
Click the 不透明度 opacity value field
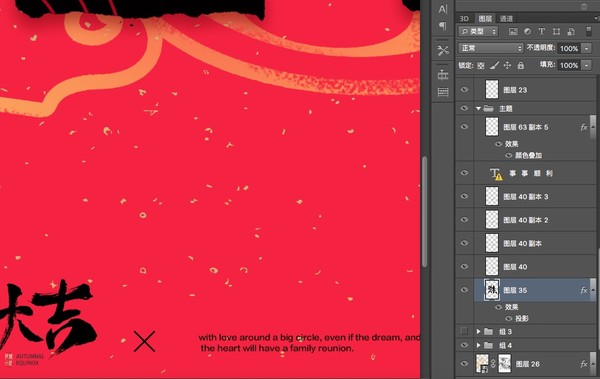[569, 48]
